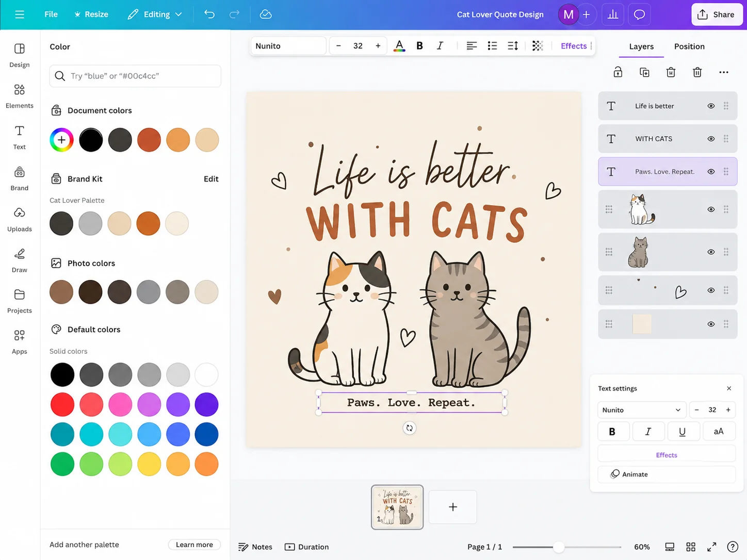This screenshot has width=747, height=560.
Task: Click the text alignment icon
Action: tap(472, 46)
